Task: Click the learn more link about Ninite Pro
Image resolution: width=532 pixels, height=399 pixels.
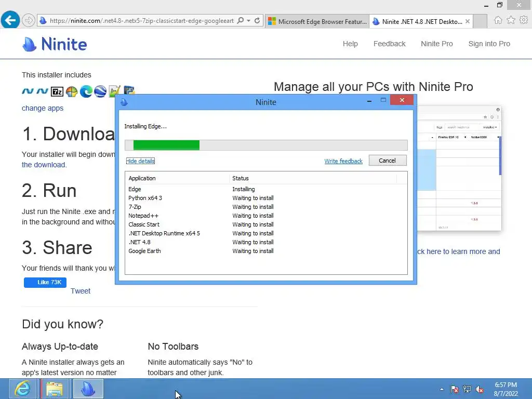Action: point(458,252)
